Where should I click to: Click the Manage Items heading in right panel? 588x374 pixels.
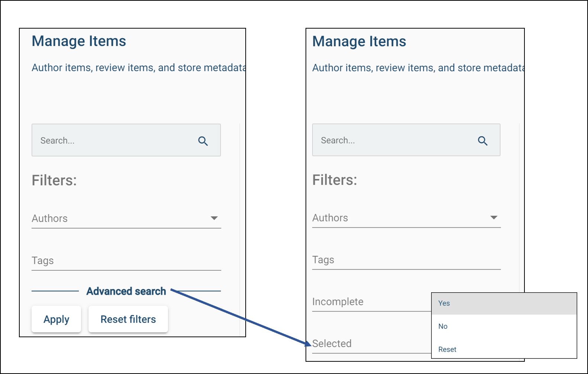click(x=359, y=42)
